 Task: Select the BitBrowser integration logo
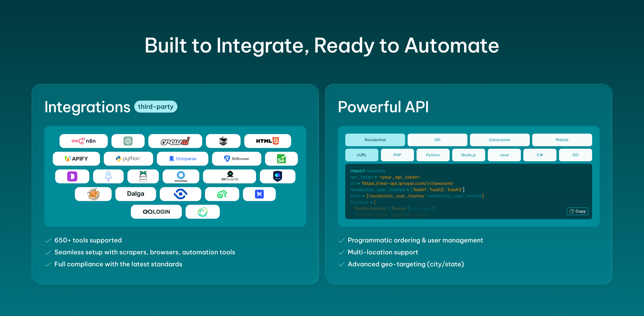click(236, 159)
